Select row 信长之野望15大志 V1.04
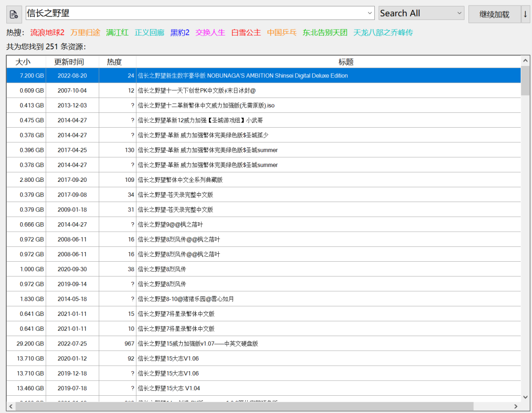532x413 pixels. (x=264, y=388)
